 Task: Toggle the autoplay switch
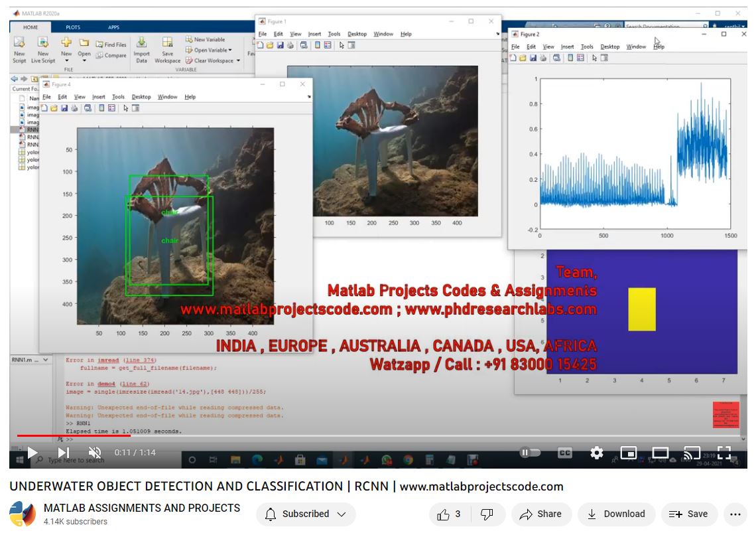click(x=530, y=453)
